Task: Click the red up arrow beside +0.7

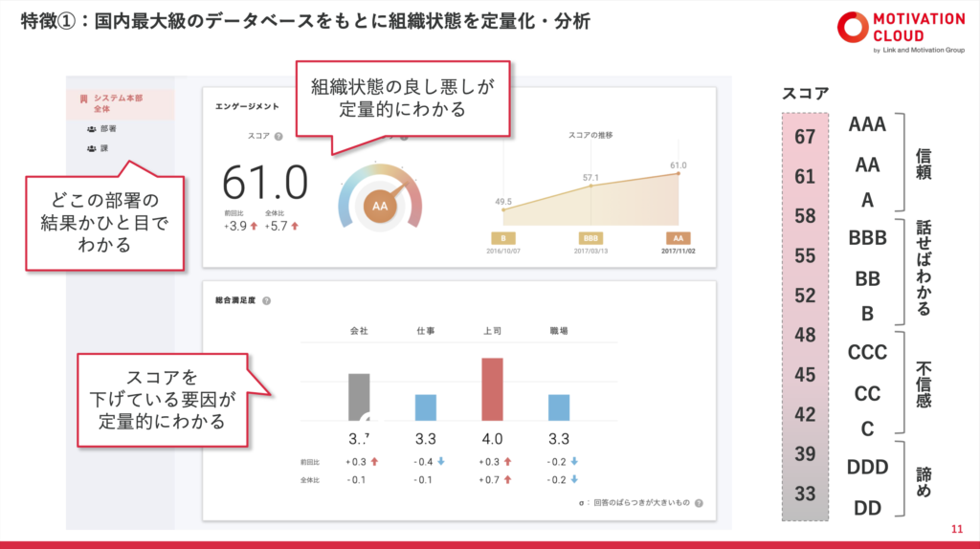Action: coord(507,480)
